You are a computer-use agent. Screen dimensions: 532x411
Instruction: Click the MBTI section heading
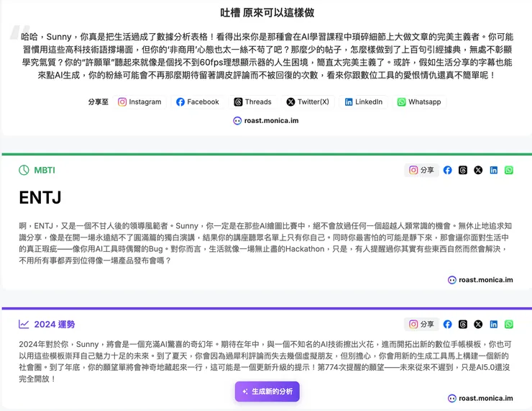click(45, 170)
